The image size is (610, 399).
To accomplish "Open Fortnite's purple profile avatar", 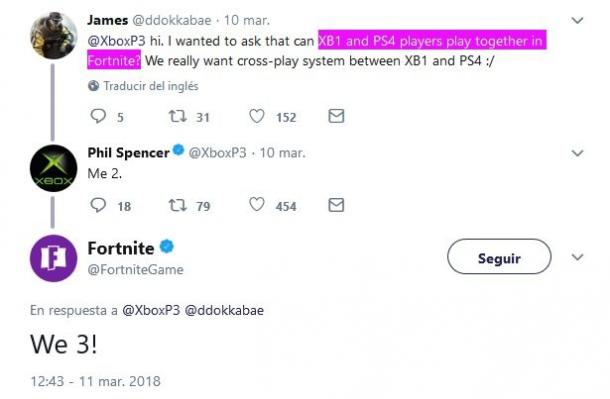I will pyautogui.click(x=54, y=258).
